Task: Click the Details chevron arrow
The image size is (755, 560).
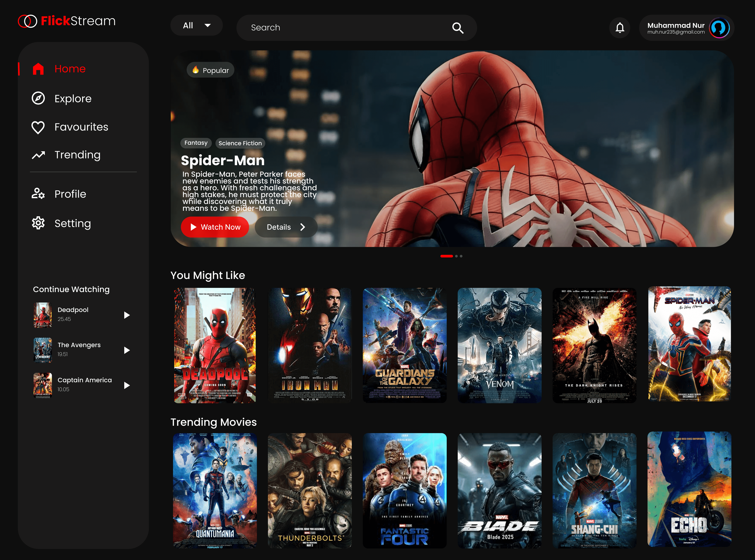Action: 303,227
